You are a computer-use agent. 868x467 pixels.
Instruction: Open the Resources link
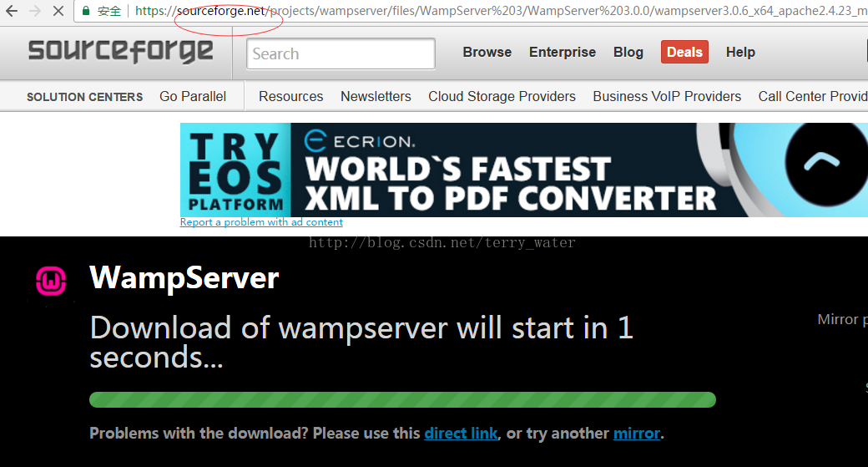coord(290,96)
